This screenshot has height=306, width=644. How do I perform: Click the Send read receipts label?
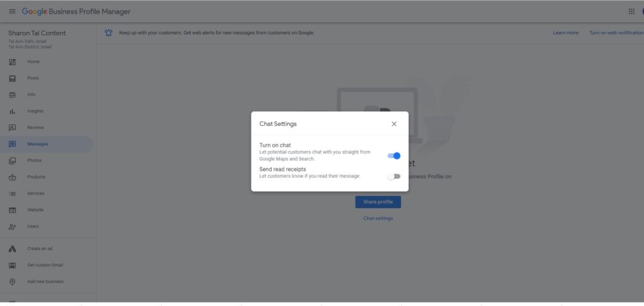[x=282, y=169]
